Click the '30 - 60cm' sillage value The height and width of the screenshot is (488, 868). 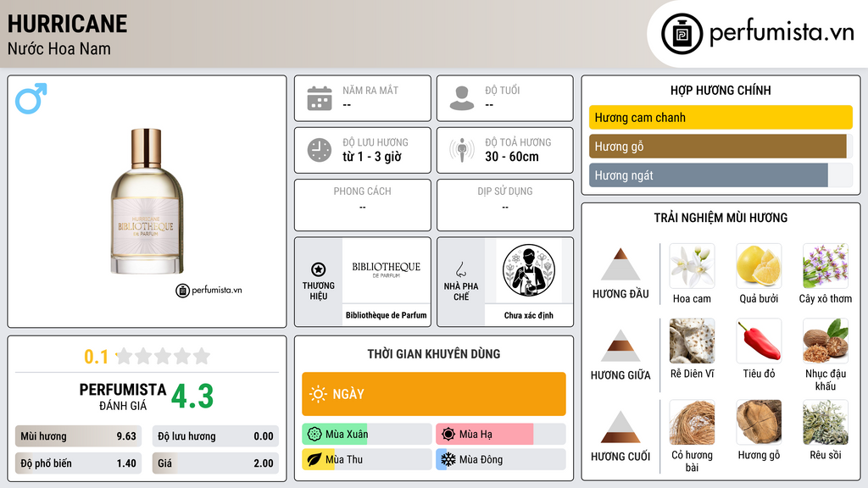click(x=512, y=157)
